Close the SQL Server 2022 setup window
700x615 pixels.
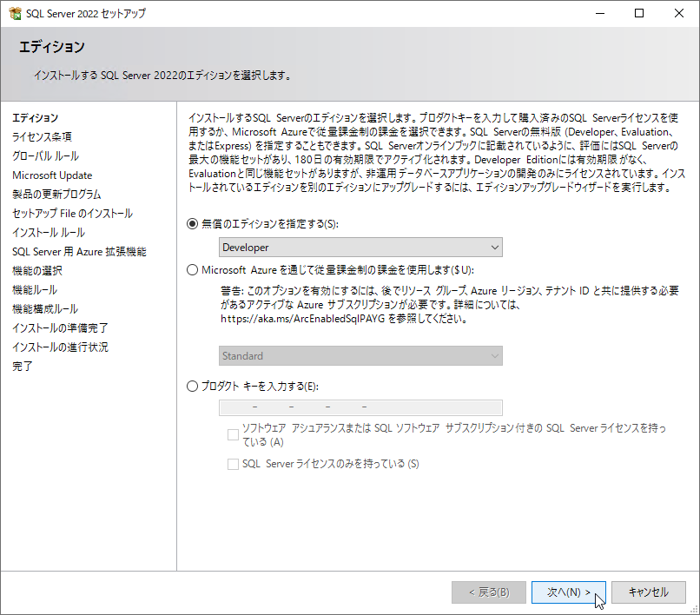tap(679, 13)
